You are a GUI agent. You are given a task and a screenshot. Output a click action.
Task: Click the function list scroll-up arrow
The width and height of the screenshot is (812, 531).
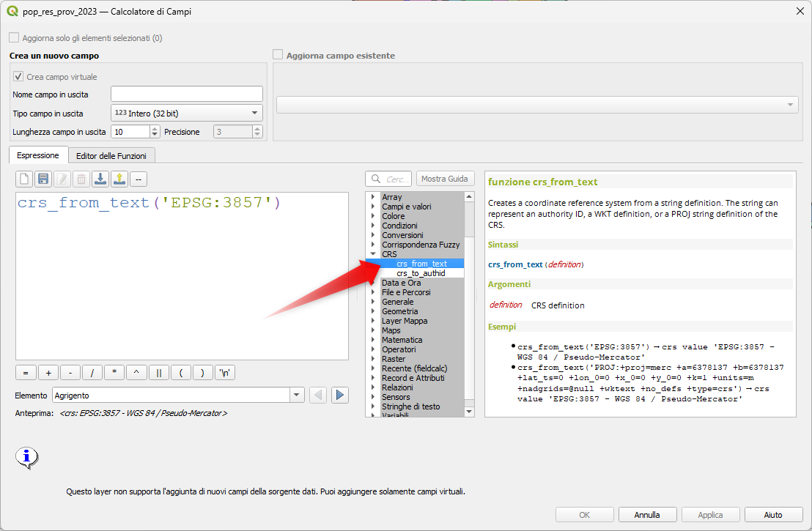pos(469,197)
